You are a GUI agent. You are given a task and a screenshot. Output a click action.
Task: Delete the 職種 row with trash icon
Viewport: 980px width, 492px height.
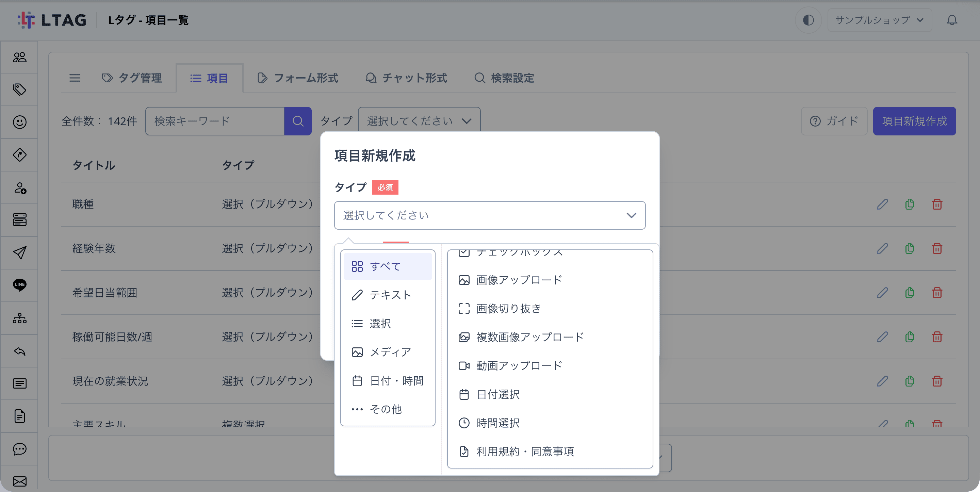pos(937,204)
